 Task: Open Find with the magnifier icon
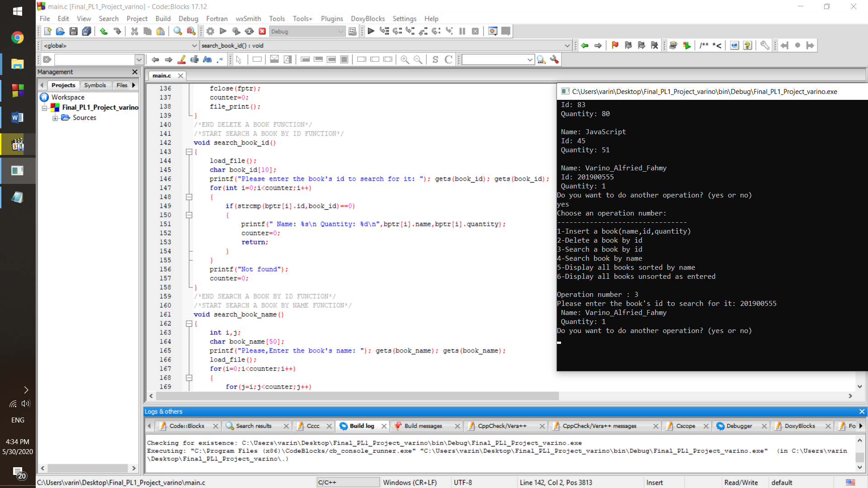click(x=178, y=31)
